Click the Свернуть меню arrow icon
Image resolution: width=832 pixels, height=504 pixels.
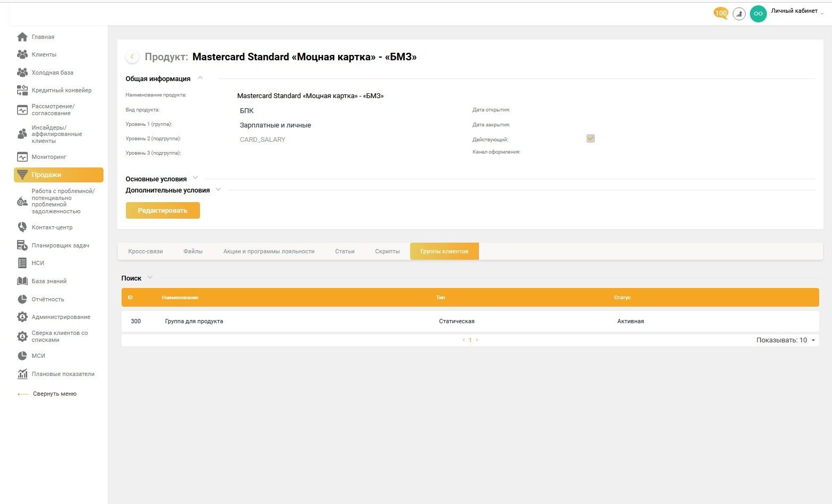pos(22,394)
